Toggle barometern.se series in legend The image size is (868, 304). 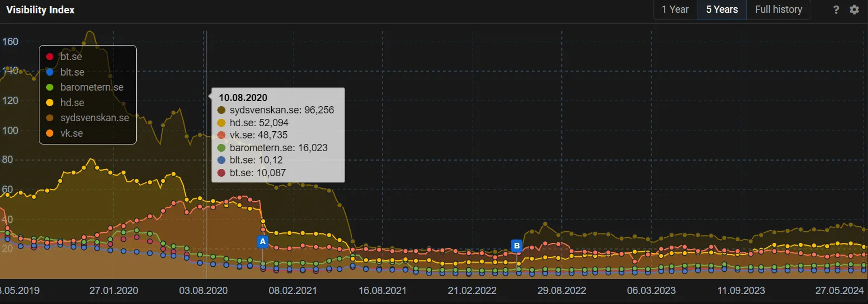pos(84,87)
